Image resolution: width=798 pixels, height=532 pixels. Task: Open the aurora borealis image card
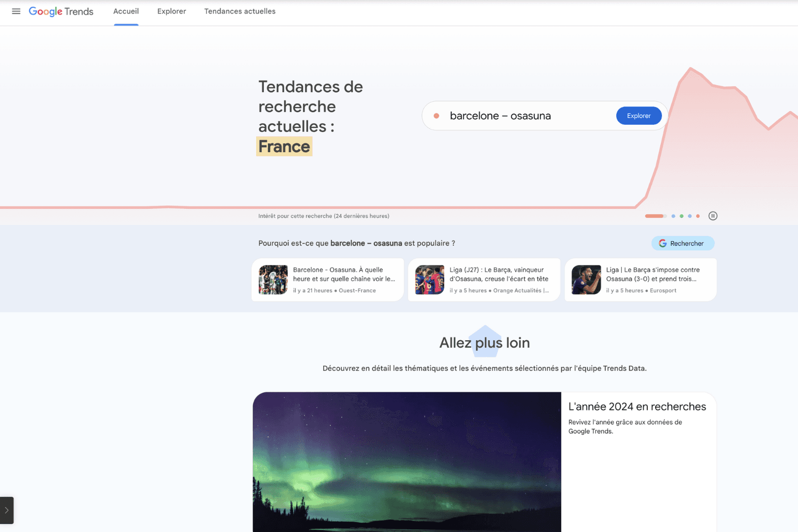pos(407,462)
